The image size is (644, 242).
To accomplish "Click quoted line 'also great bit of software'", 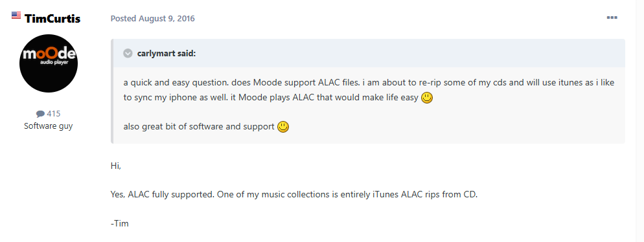I will click(199, 127).
